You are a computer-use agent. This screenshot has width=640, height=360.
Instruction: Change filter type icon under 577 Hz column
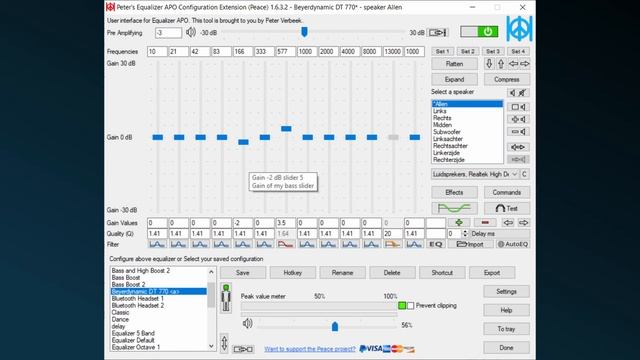coord(286,244)
